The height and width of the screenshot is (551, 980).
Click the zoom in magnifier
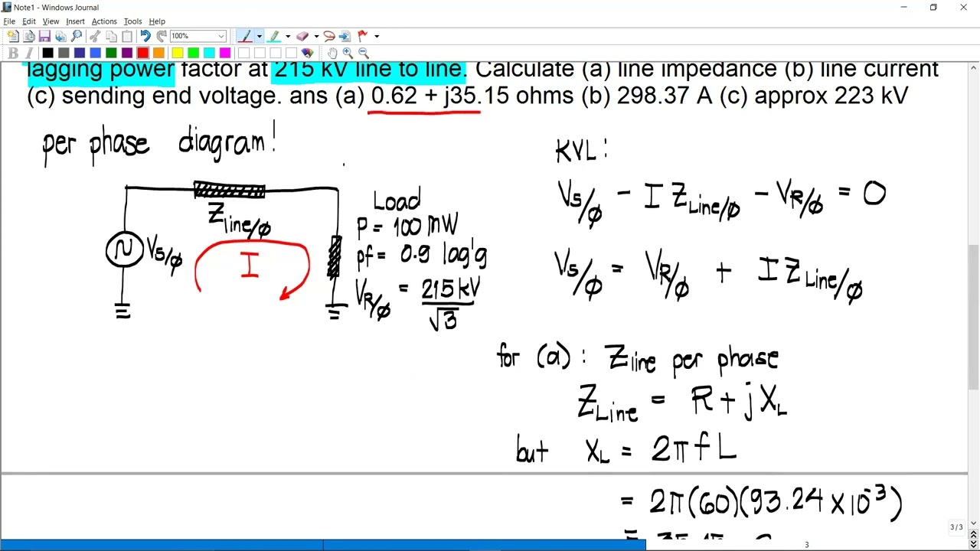point(348,53)
